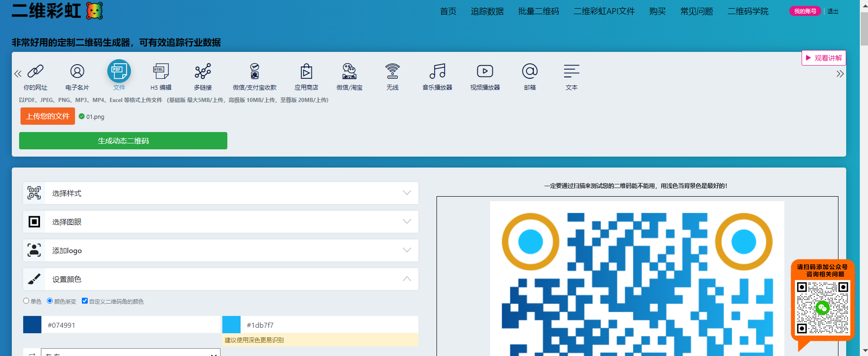The image size is (868, 356).
Task: Click the #1db7f7 color input field
Action: coord(329,325)
